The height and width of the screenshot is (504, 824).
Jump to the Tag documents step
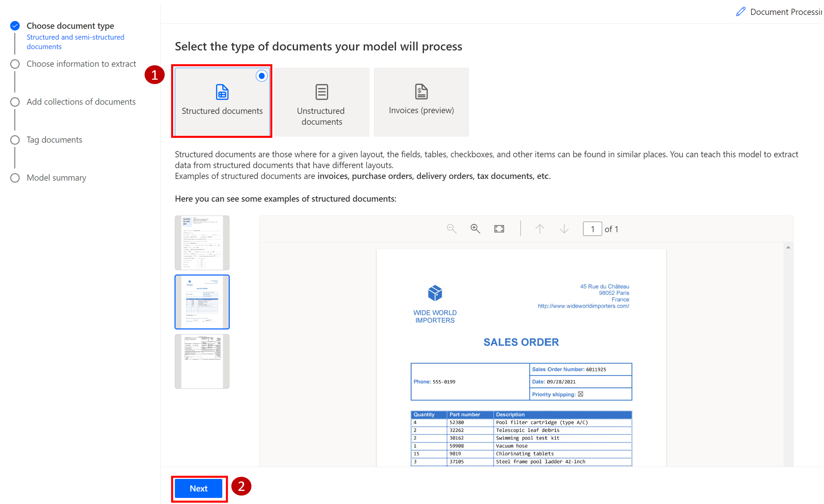pos(54,140)
